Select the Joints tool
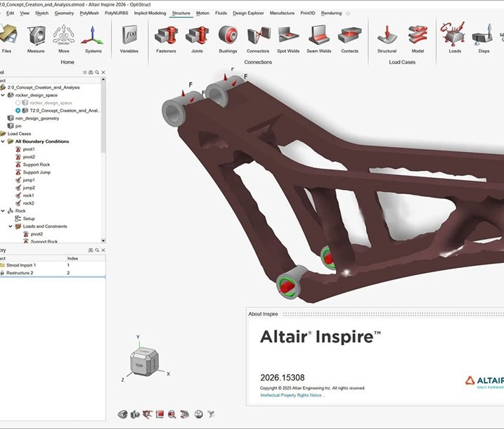504x429 pixels. [x=197, y=35]
